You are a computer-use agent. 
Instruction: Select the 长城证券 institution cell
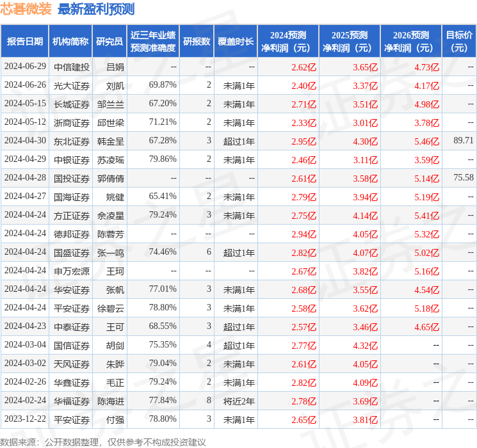click(x=72, y=104)
